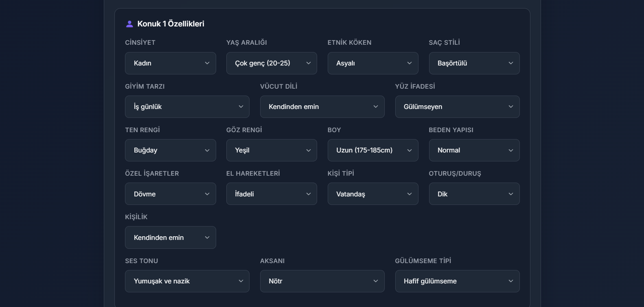Open the Beden Yapısı dropdown showing Normal
The width and height of the screenshot is (644, 307).
point(474,150)
